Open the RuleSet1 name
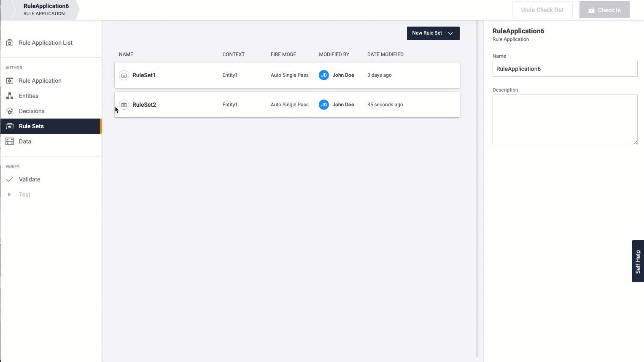Image resolution: width=644 pixels, height=362 pixels. [x=144, y=75]
